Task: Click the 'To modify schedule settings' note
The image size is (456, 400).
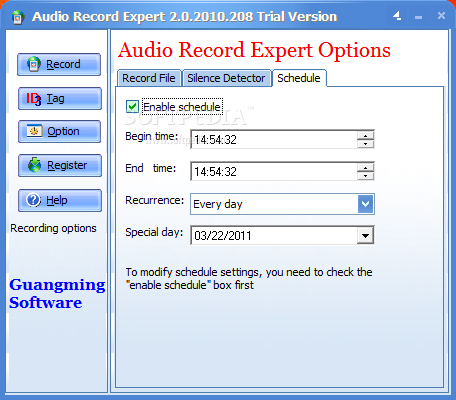Action: (249, 278)
